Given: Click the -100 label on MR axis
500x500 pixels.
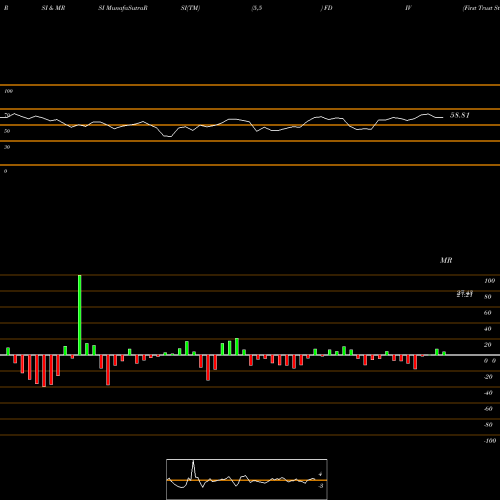Looking at the screenshot, I should coord(490,441).
